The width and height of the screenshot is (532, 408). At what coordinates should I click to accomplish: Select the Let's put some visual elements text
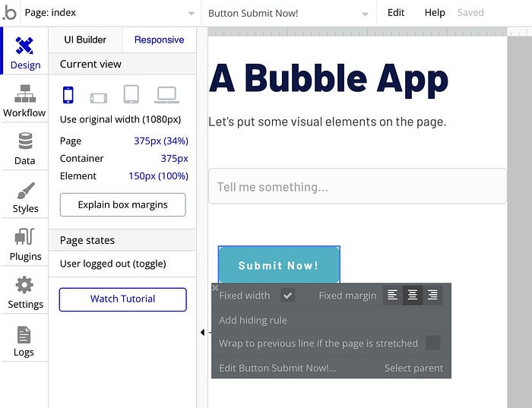328,122
